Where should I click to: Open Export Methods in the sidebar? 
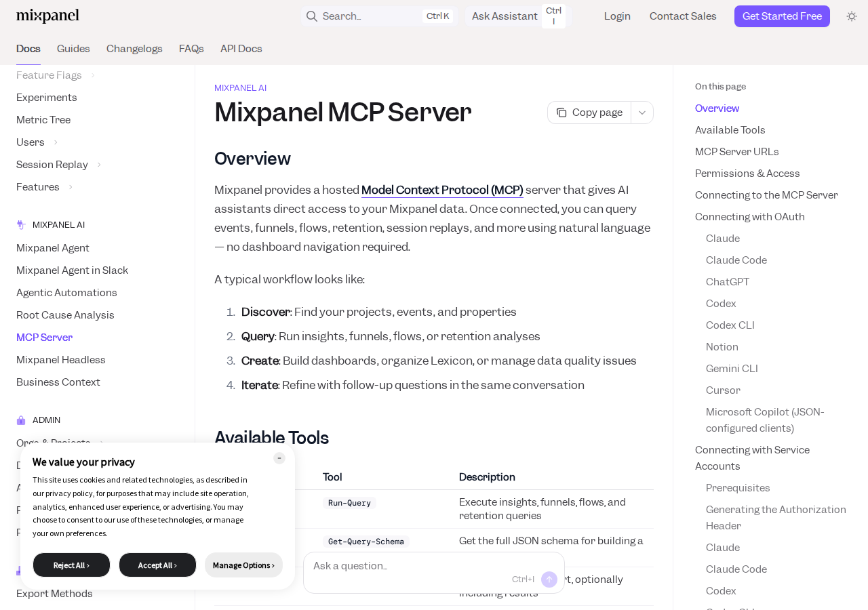click(54, 594)
